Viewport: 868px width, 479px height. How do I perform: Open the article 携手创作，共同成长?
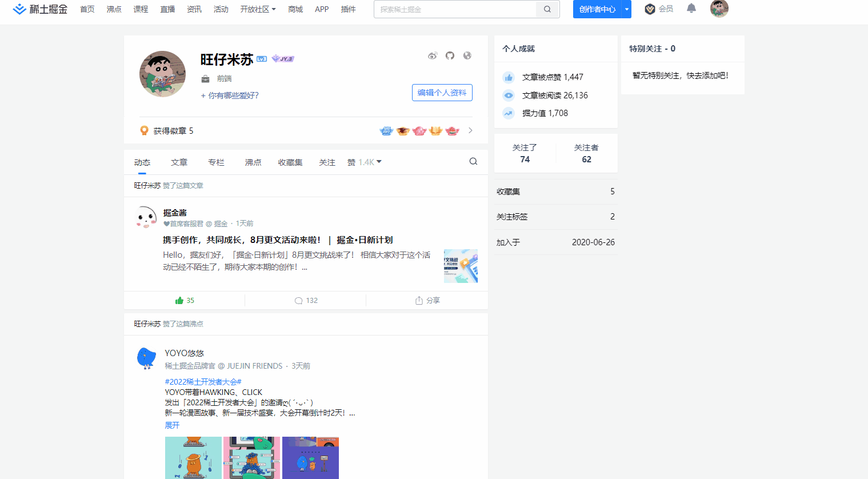pyautogui.click(x=278, y=240)
